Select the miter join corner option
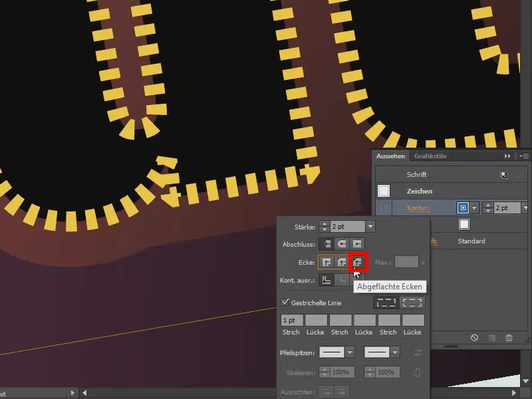The height and width of the screenshot is (399, 532). [327, 262]
